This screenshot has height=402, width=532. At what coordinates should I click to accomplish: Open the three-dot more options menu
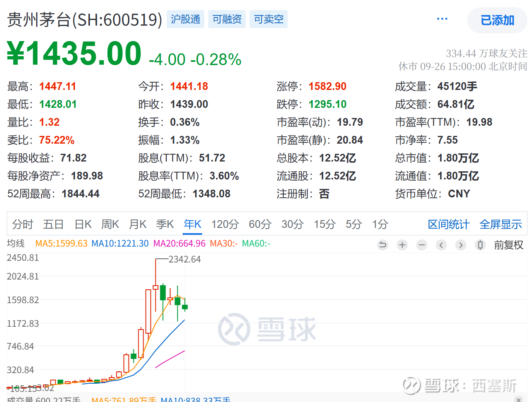click(442, 19)
